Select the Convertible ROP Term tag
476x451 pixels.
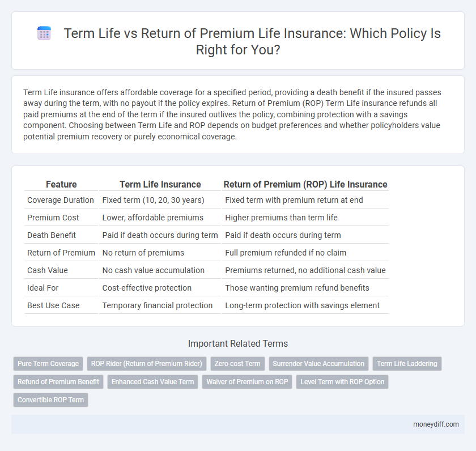[x=50, y=400]
